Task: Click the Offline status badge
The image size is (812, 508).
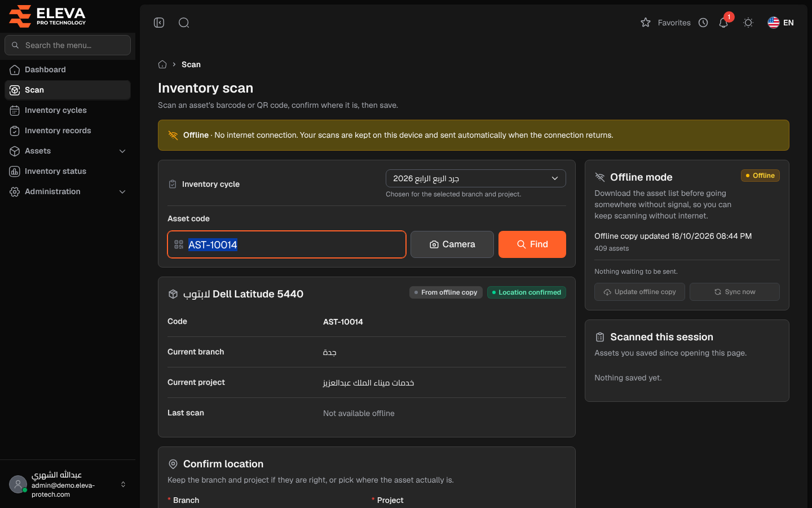Action: coord(760,176)
